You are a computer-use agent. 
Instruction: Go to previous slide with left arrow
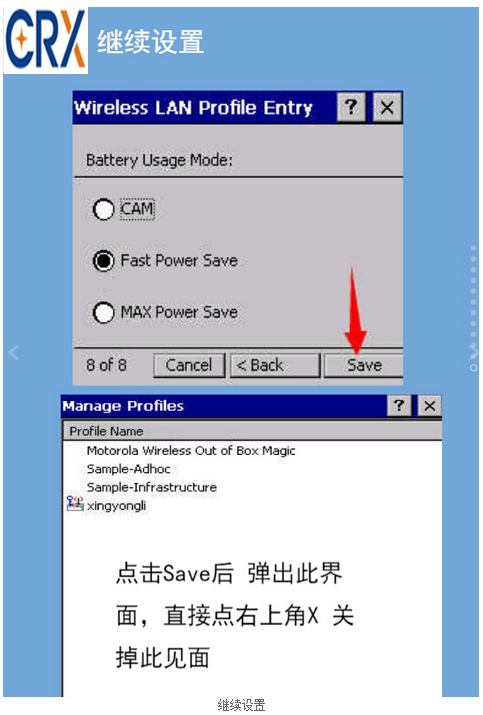(14, 352)
